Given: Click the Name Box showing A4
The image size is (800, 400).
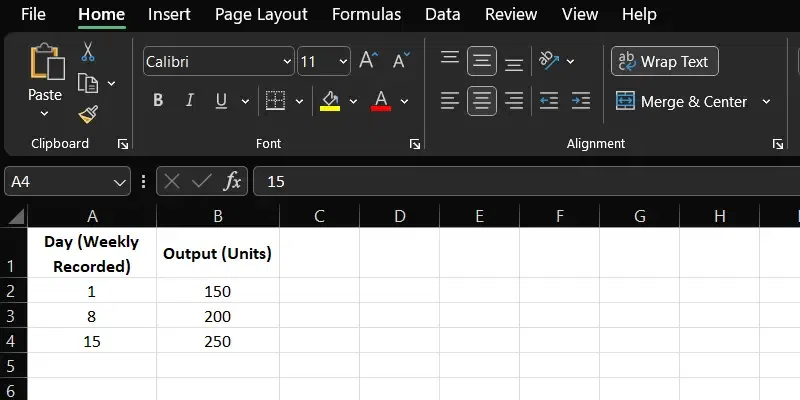Looking at the screenshot, I should pyautogui.click(x=58, y=181).
